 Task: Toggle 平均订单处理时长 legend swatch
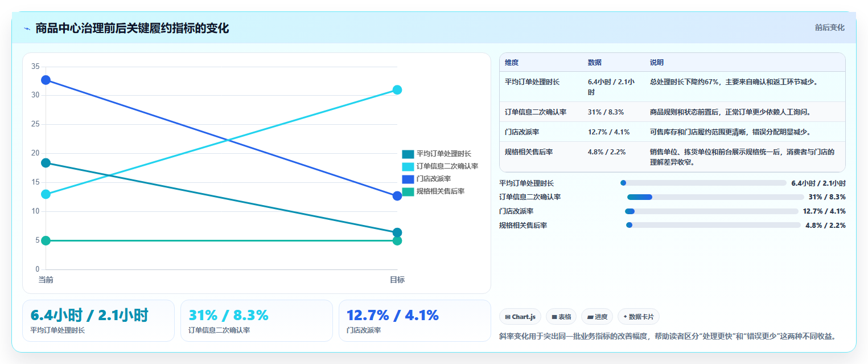pyautogui.click(x=408, y=154)
